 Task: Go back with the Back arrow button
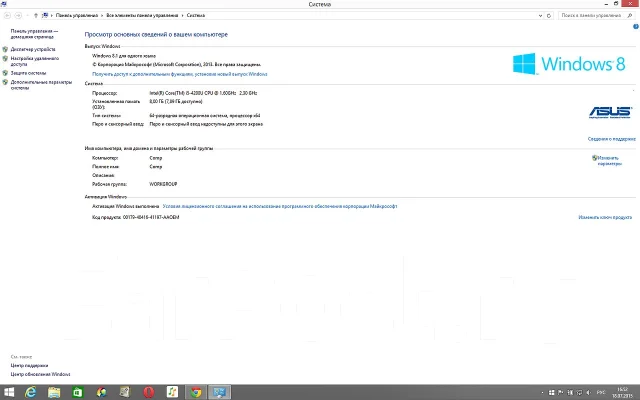7,16
